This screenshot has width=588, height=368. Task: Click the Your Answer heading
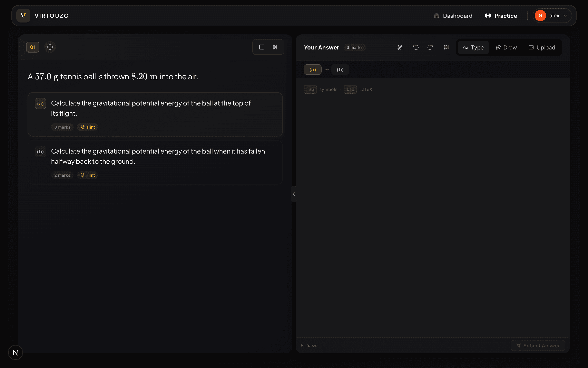pyautogui.click(x=321, y=47)
